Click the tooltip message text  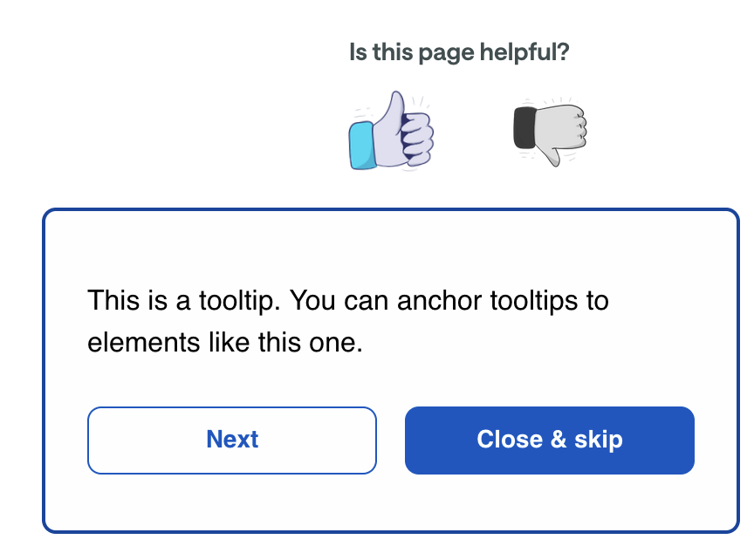click(348, 321)
